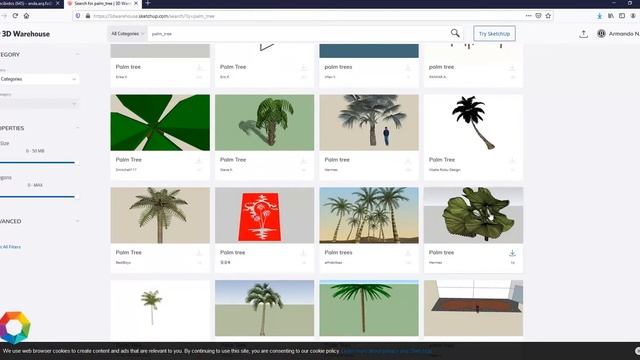Click the 'Palm trees' title under the sunset image

(x=338, y=252)
